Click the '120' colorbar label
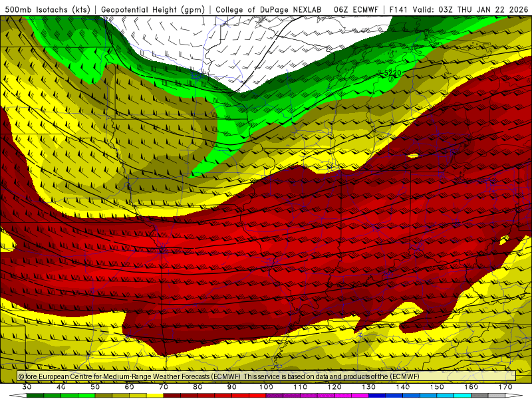This screenshot has width=532, height=399. [334, 387]
